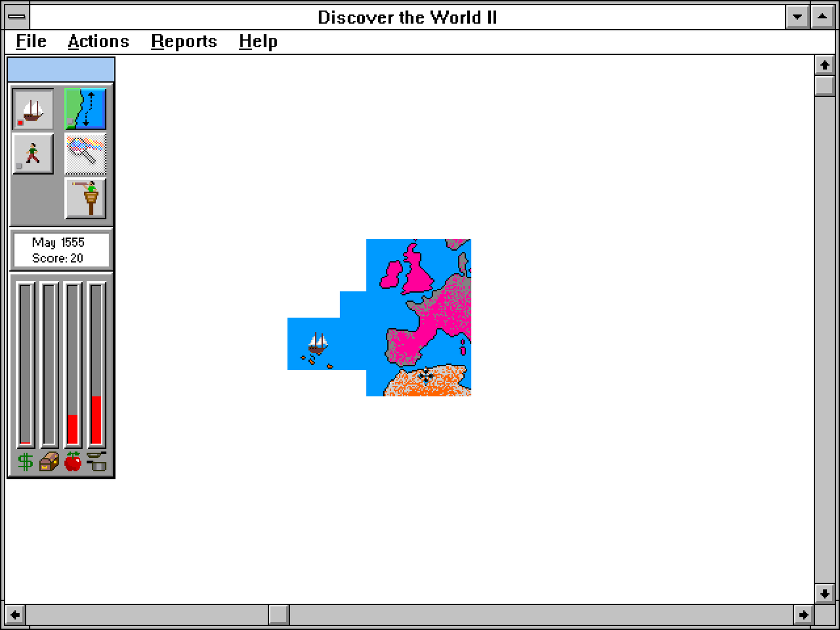Click the treasure chest icon
840x630 pixels.
tap(49, 462)
